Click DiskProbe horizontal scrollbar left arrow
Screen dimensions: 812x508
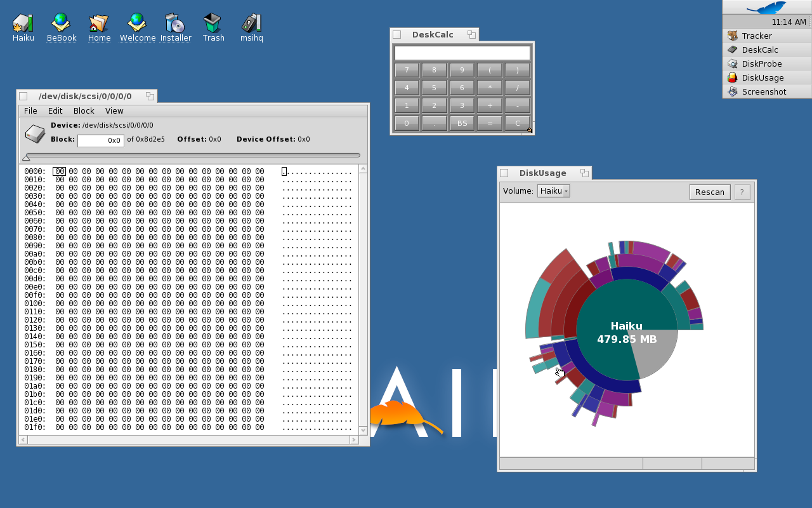[23, 439]
